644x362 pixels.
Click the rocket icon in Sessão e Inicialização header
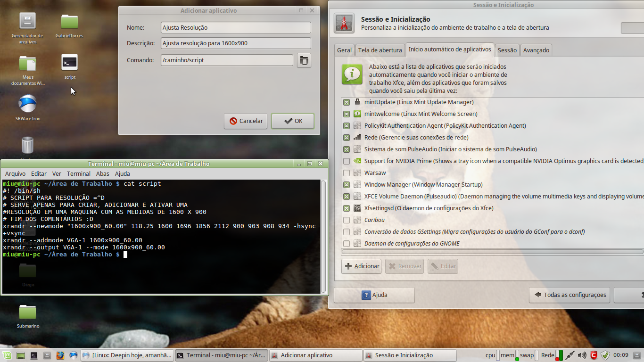[x=344, y=23]
